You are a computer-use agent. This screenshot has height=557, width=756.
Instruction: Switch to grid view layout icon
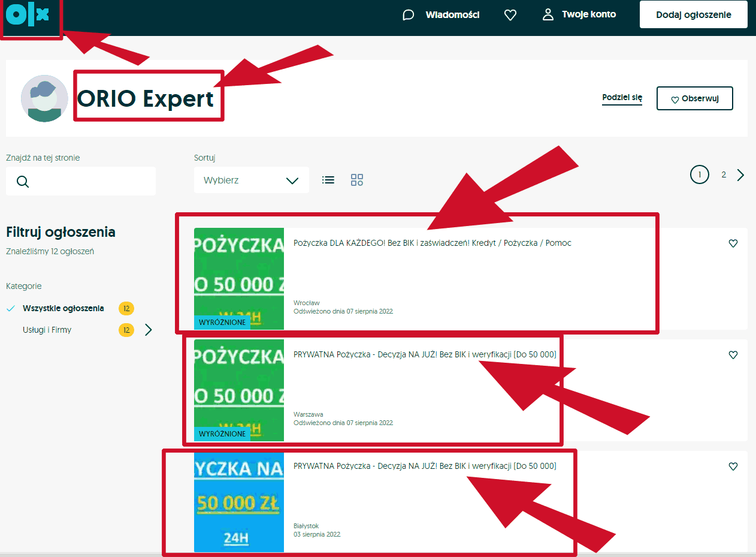(x=357, y=180)
